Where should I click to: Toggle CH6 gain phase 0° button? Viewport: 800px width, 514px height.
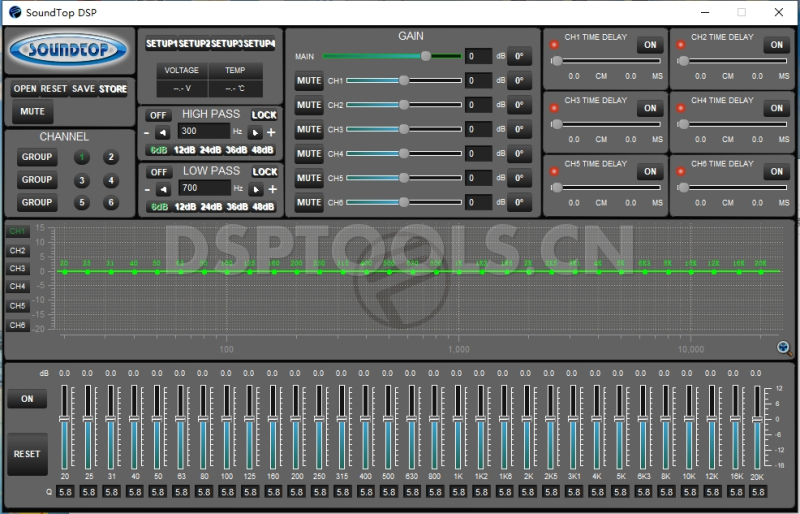519,202
